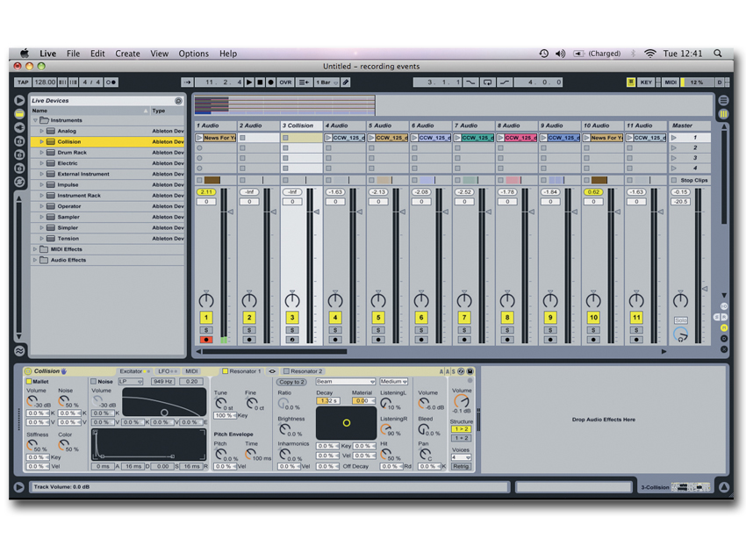Toggle the metronome button
The width and height of the screenshot is (746, 560).
[111, 82]
